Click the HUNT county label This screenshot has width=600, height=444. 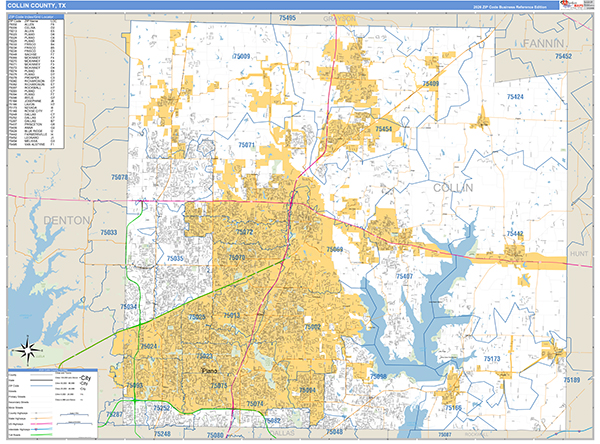579,254
